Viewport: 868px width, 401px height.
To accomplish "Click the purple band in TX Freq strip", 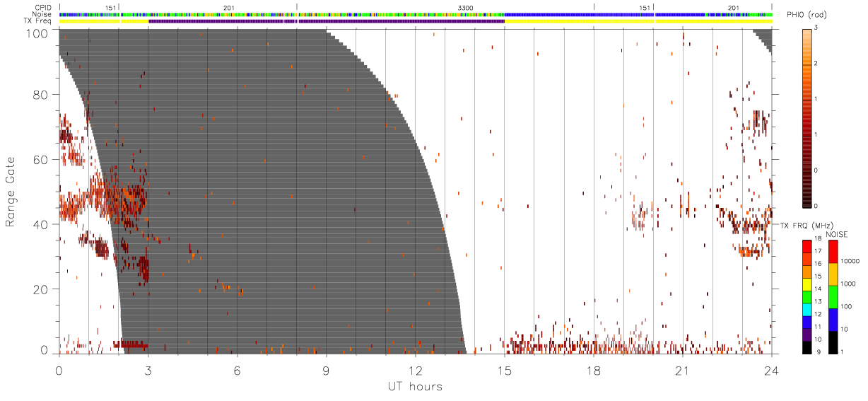I will coord(326,21).
